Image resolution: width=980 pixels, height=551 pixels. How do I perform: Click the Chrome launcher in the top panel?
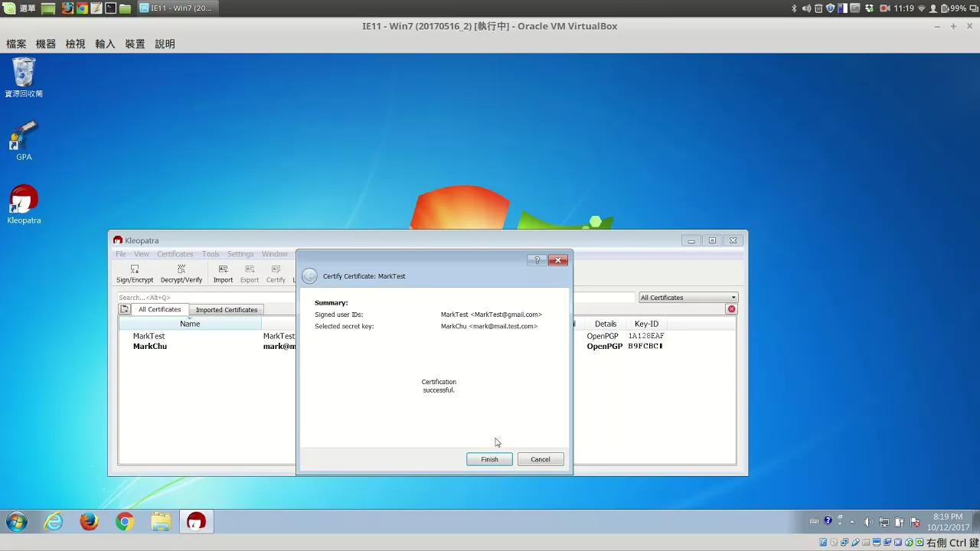point(82,8)
